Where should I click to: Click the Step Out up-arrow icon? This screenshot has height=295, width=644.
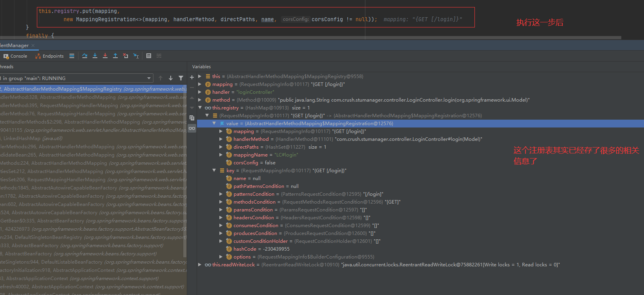tap(115, 56)
